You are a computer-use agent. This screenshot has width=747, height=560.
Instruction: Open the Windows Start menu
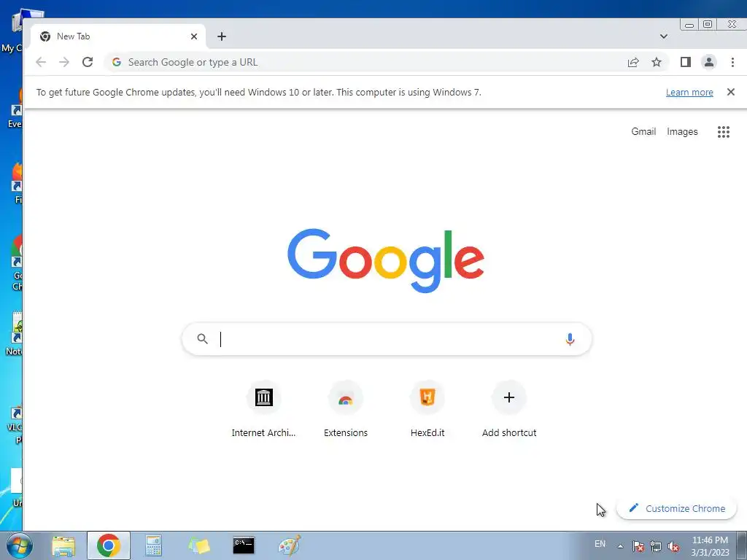pyautogui.click(x=19, y=545)
